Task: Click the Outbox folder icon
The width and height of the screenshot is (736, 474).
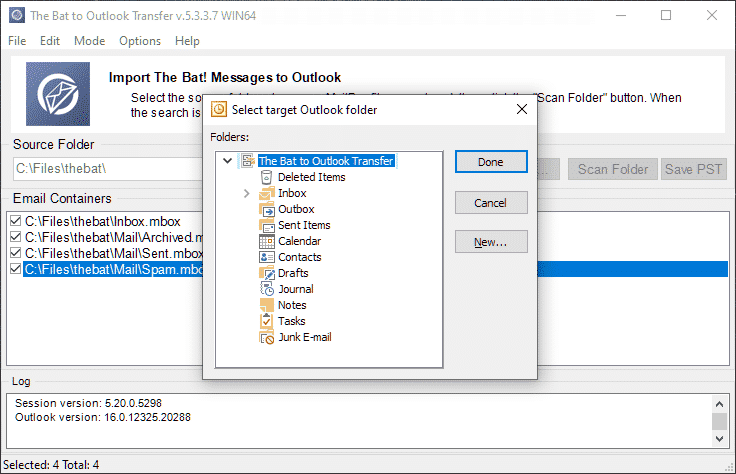Action: 267,209
